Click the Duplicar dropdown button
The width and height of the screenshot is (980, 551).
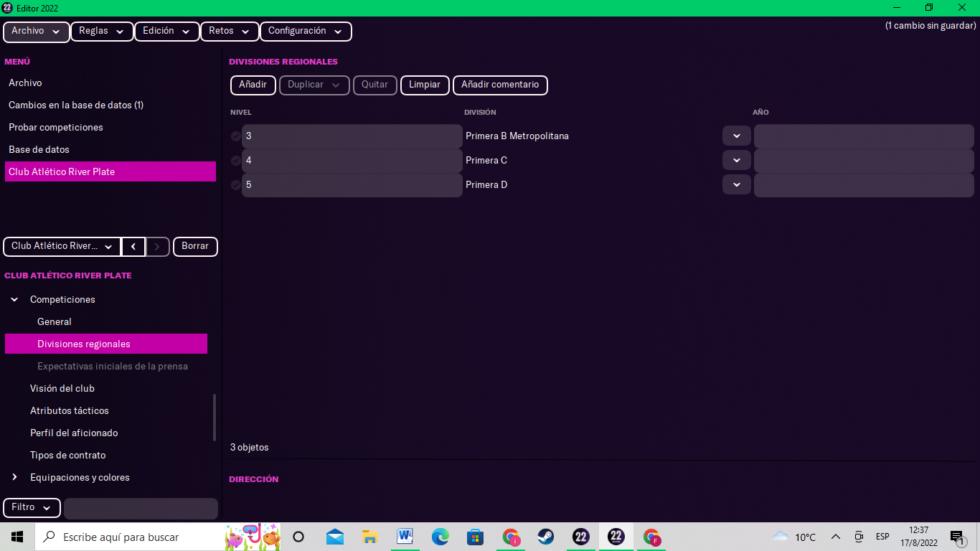coord(314,85)
